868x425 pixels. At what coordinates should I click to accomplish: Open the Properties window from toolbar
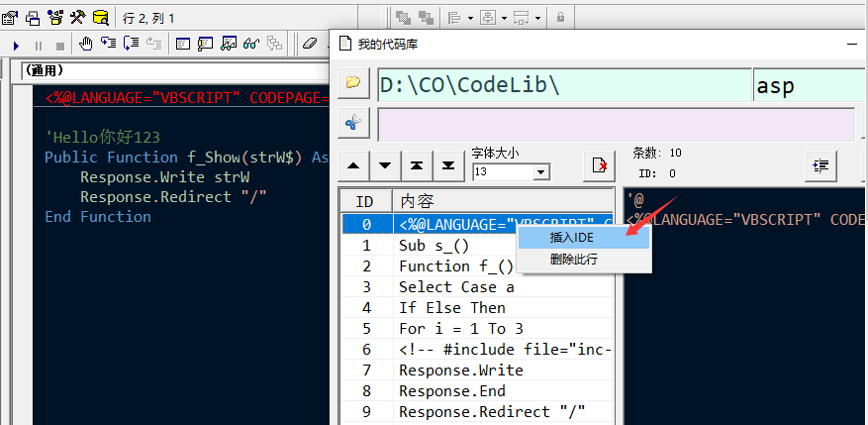coord(10,18)
